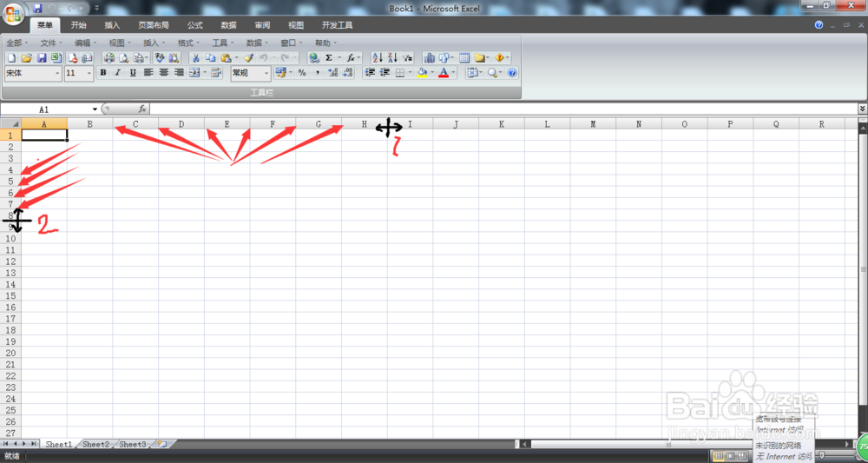The image size is (868, 463).
Task: Click the Open file folder icon
Action: (x=26, y=57)
